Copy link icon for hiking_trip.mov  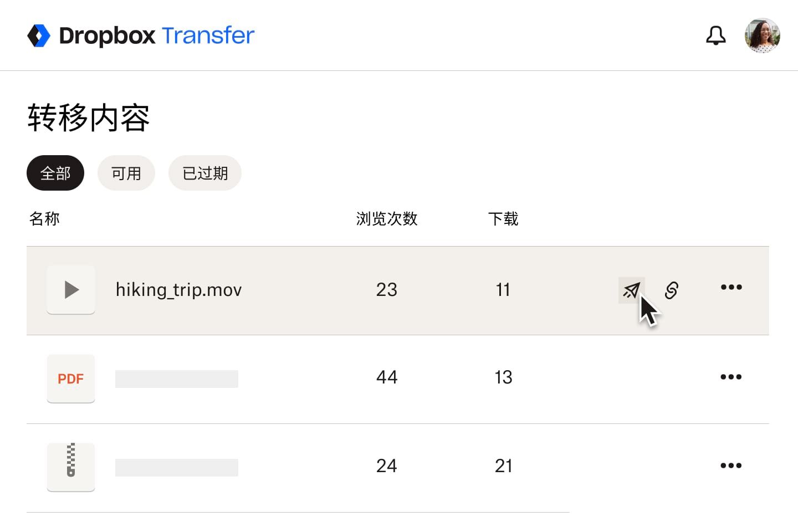(x=672, y=290)
